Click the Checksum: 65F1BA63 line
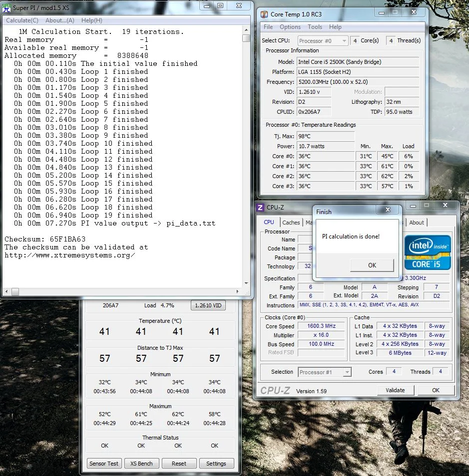The width and height of the screenshot is (469, 476). pyautogui.click(x=45, y=239)
